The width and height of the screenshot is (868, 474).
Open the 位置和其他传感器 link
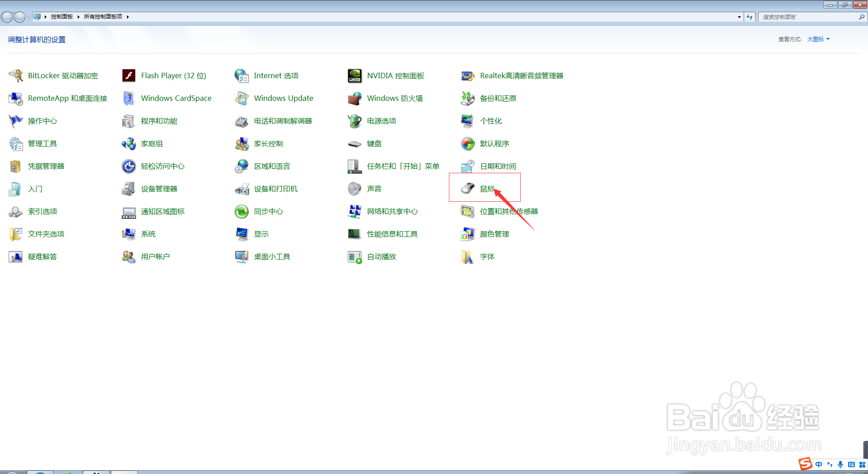[x=509, y=211]
